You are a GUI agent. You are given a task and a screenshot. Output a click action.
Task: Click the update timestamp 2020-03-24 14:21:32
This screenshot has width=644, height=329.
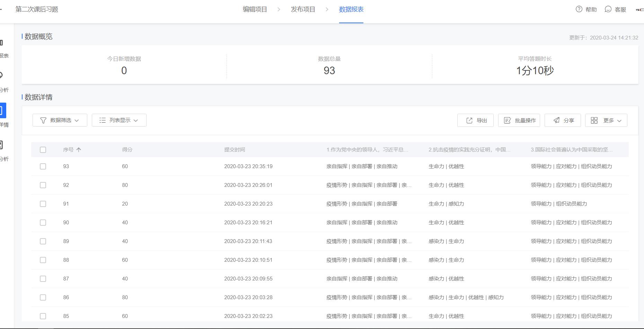point(614,38)
